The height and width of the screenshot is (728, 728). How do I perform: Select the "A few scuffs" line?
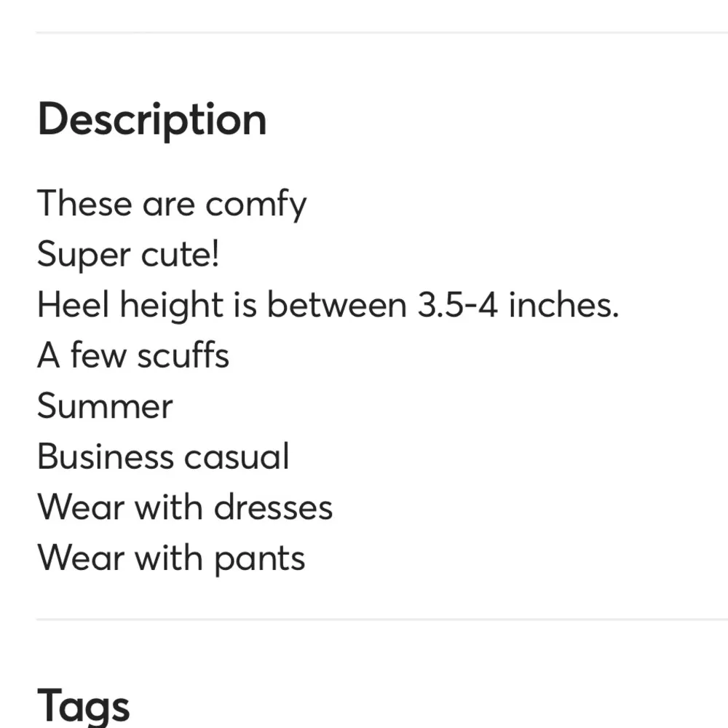tap(133, 356)
